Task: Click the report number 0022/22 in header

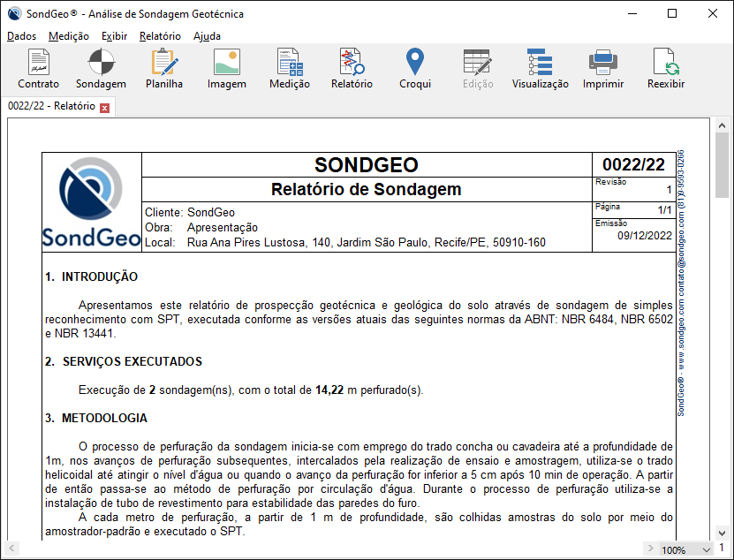Action: pyautogui.click(x=633, y=165)
